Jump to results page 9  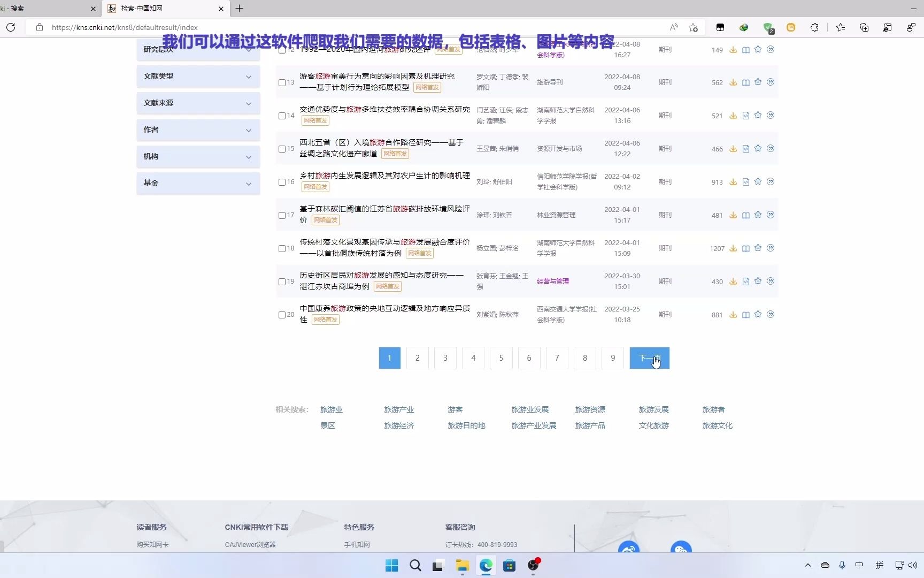613,358
